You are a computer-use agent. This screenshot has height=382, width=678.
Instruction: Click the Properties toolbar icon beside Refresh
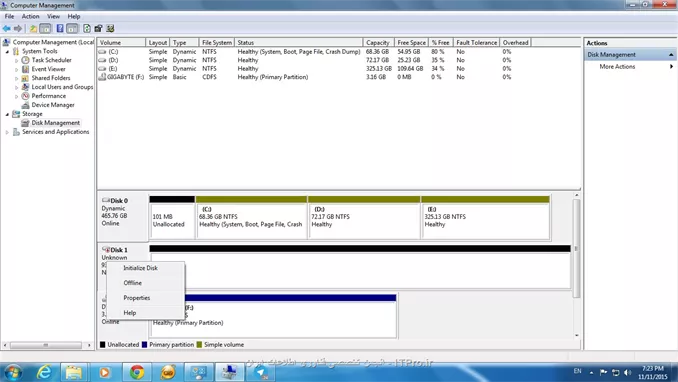pos(98,29)
